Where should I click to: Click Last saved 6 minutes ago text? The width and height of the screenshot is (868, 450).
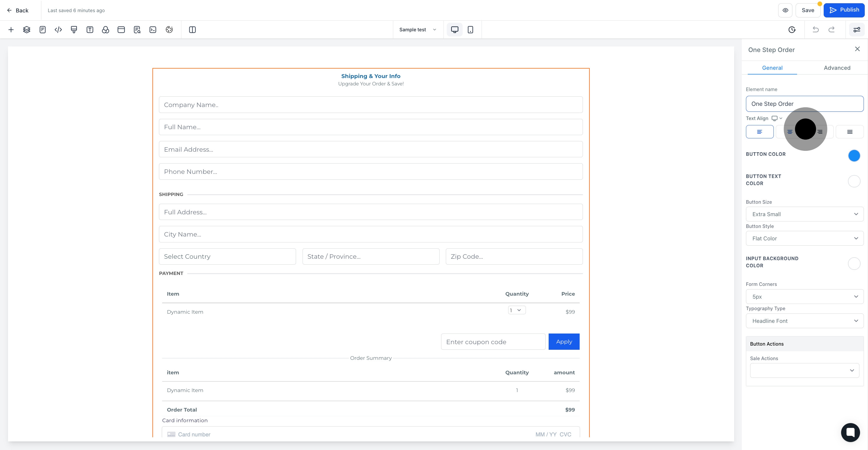[x=76, y=10]
